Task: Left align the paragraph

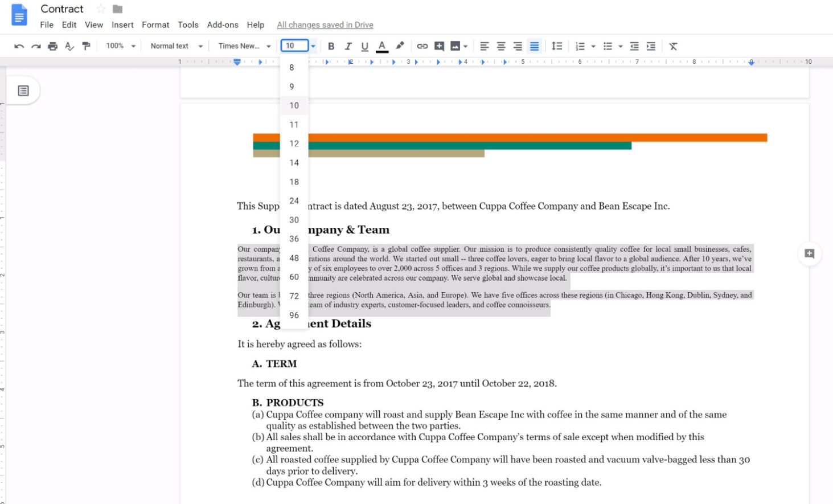Action: (x=484, y=46)
